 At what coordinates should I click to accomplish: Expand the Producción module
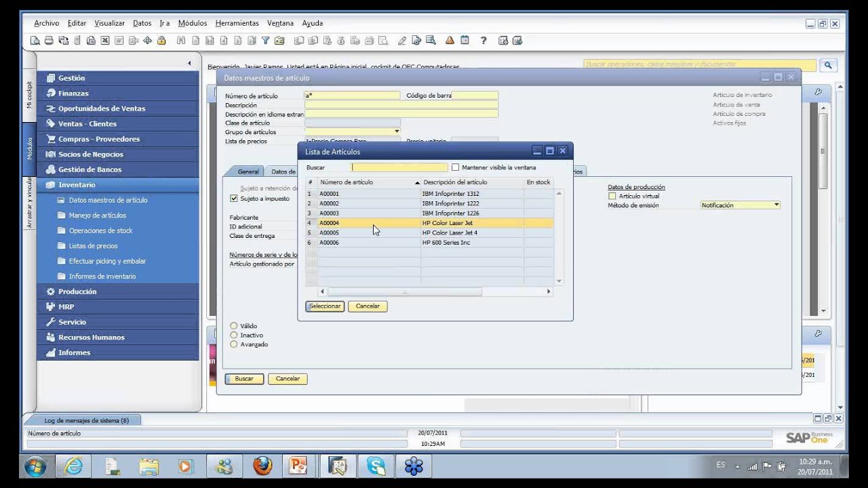(119, 291)
